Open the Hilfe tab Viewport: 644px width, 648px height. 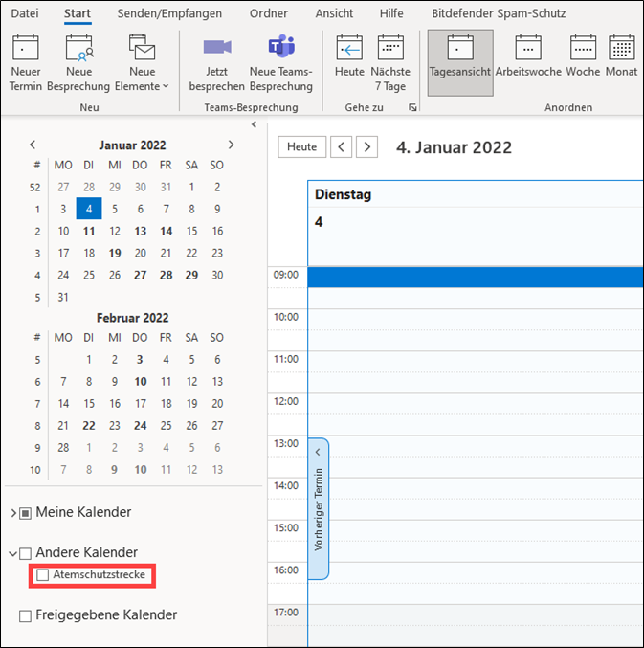(x=391, y=13)
